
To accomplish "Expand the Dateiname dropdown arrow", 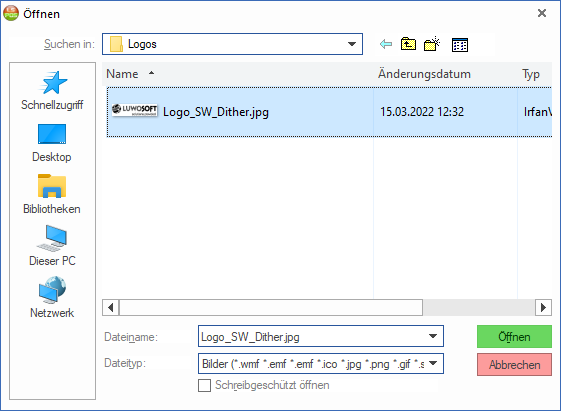I will (x=433, y=336).
